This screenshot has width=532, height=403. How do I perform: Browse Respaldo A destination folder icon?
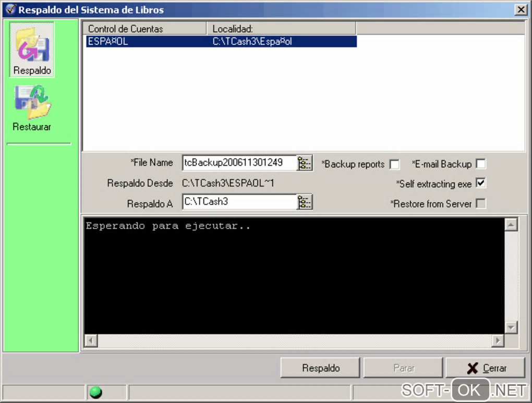(305, 202)
